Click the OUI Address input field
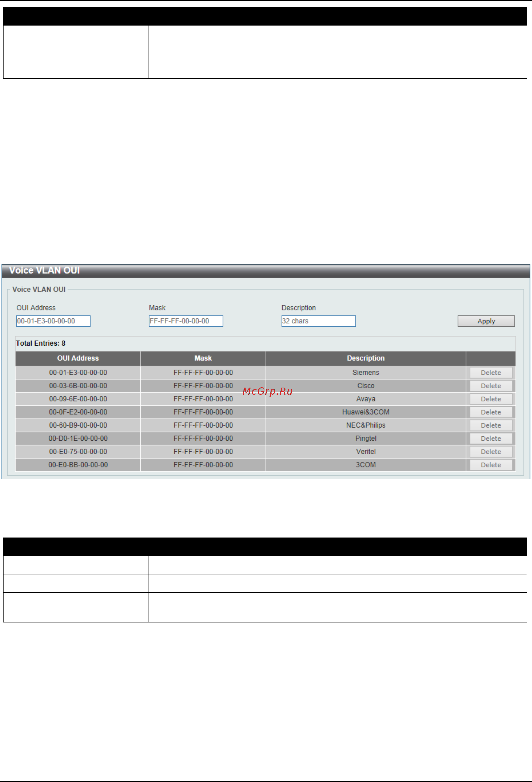This screenshot has width=532, height=782. (53, 321)
